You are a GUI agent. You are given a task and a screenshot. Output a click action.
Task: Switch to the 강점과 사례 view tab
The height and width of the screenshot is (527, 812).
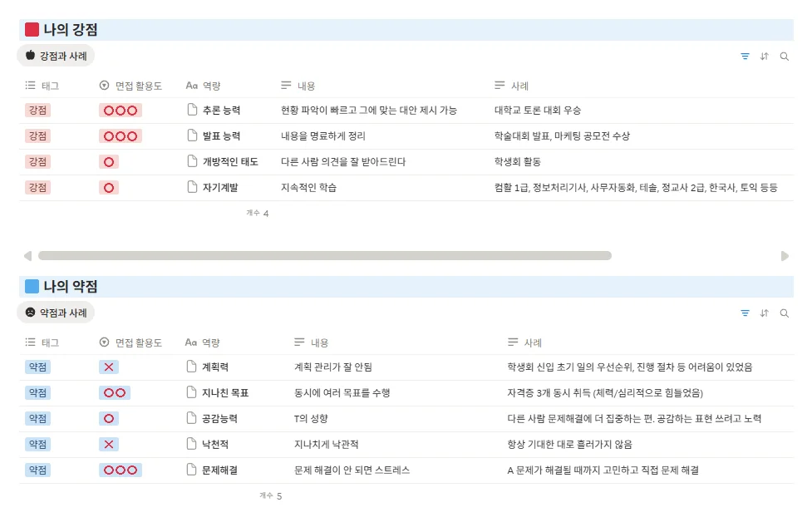[x=57, y=57]
